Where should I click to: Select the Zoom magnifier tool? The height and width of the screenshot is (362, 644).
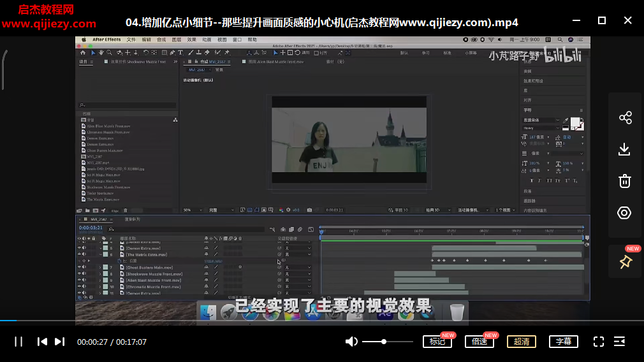pyautogui.click(x=109, y=52)
